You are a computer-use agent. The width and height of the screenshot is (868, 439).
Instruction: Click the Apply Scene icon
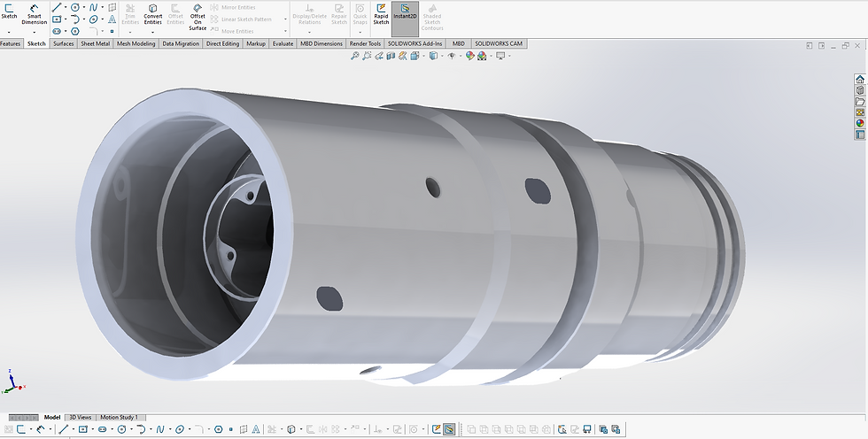click(x=482, y=56)
